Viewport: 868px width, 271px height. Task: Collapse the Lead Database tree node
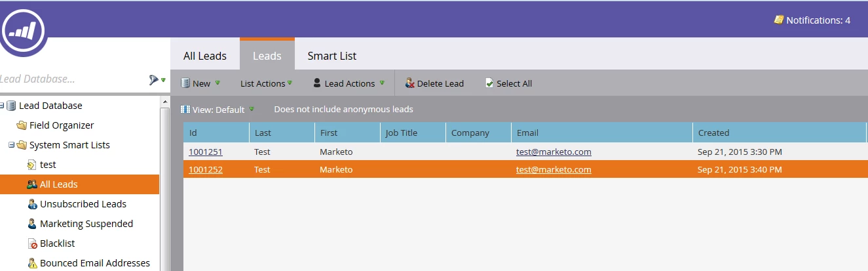2,106
